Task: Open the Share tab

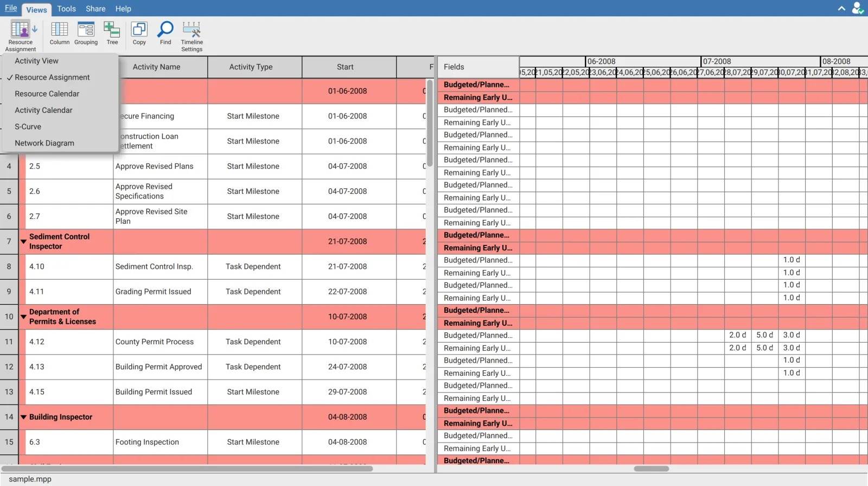Action: pos(95,9)
